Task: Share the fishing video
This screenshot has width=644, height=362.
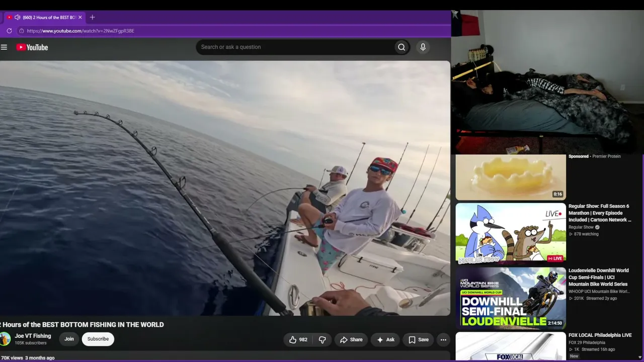Action: click(x=351, y=339)
